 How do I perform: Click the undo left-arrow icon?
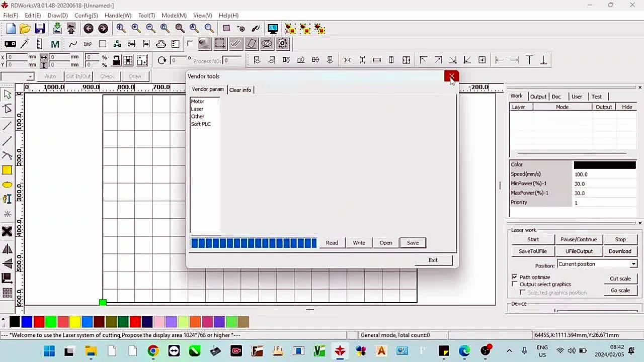89,29
